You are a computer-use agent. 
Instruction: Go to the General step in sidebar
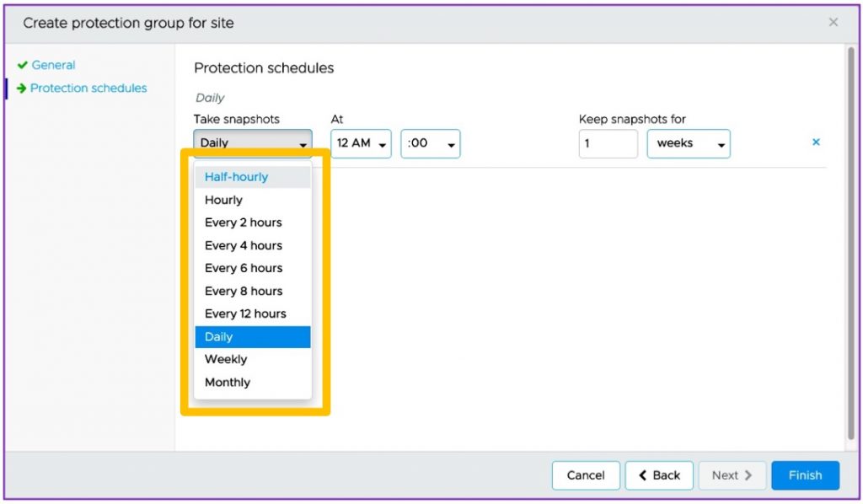click(53, 65)
